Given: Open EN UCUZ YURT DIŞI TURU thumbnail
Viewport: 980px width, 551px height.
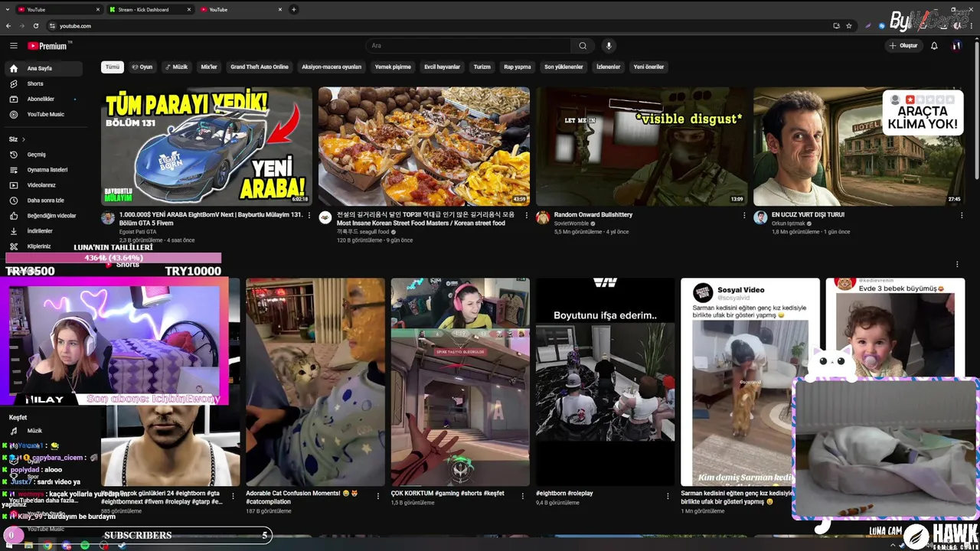Looking at the screenshot, I should [859, 146].
